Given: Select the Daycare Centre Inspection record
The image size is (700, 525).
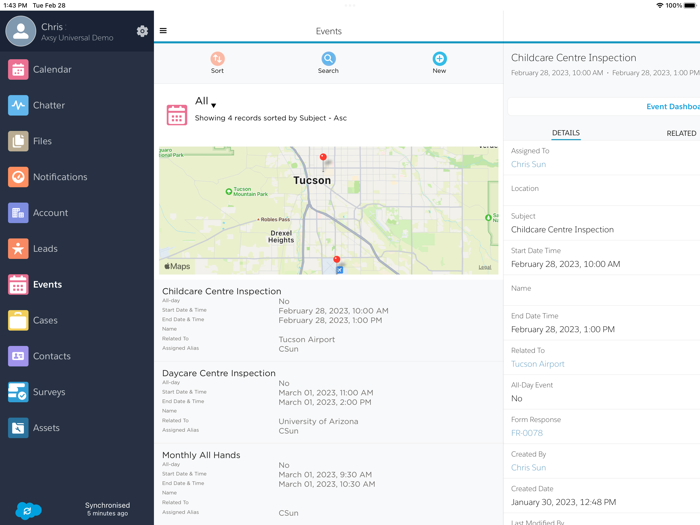Looking at the screenshot, I should [x=329, y=402].
